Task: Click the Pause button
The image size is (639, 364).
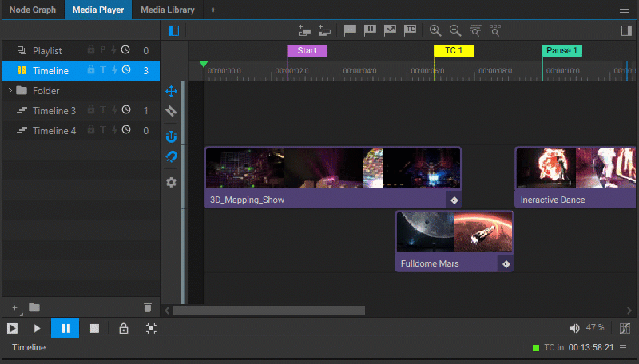Action: click(x=65, y=328)
